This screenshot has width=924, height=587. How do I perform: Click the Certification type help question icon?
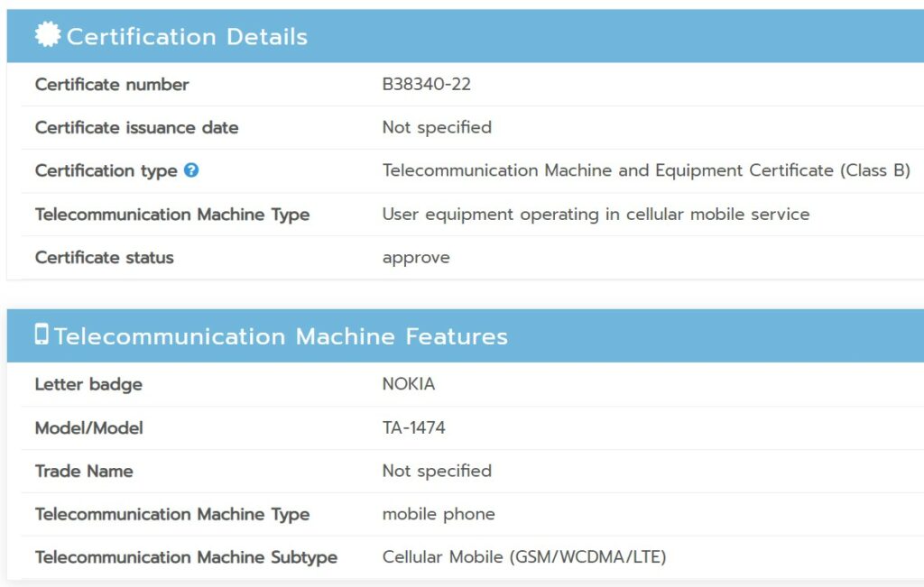click(x=191, y=170)
